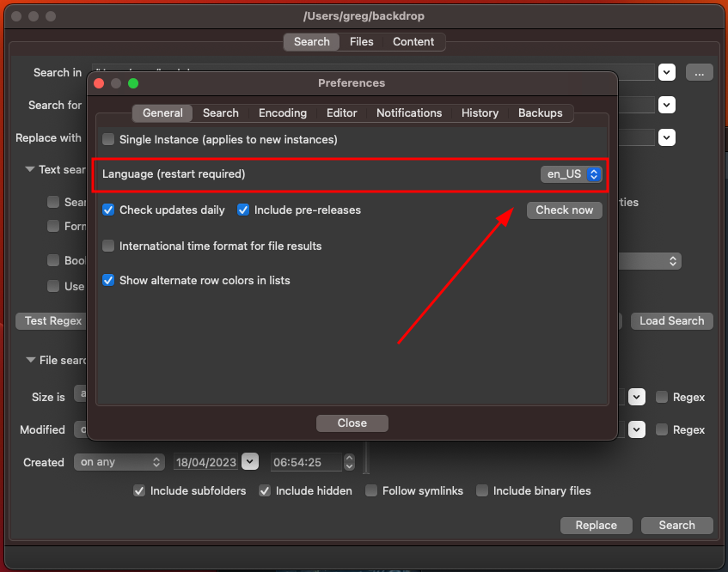Open the Replace with history dropdown arrow
The height and width of the screenshot is (572, 728).
point(667,137)
